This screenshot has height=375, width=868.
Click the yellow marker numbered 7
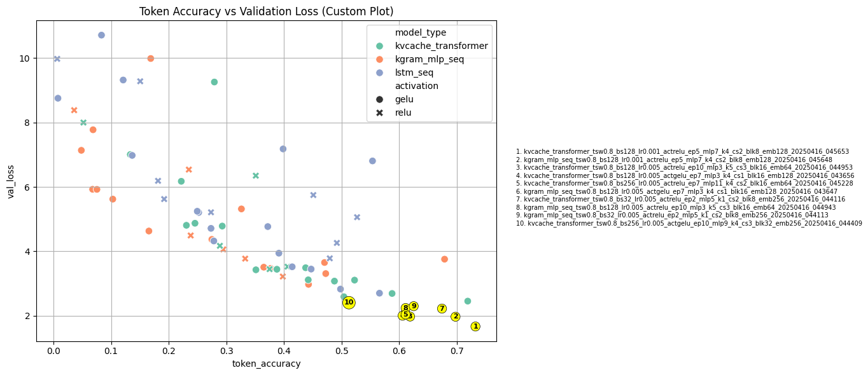tap(442, 308)
